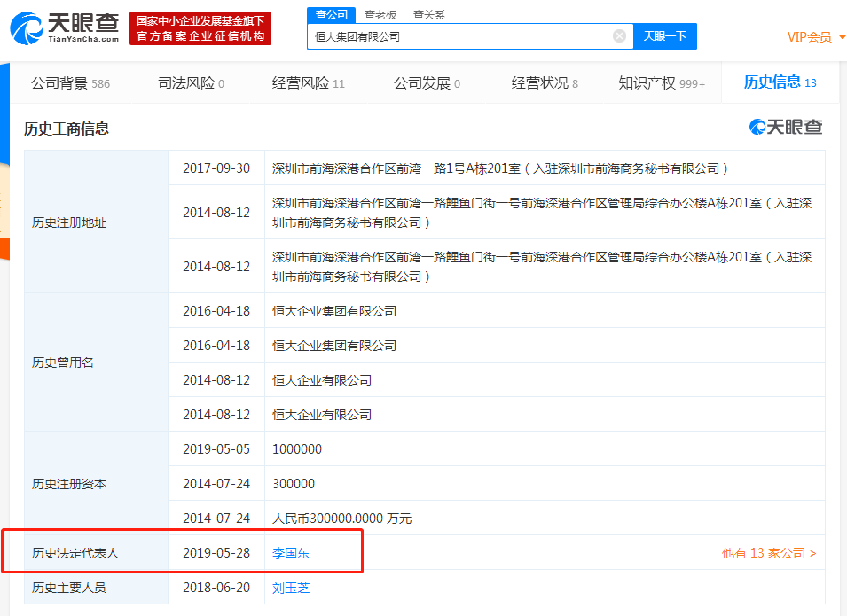This screenshot has height=616, width=847.
Task: Open the 李国东 person link
Action: (291, 553)
